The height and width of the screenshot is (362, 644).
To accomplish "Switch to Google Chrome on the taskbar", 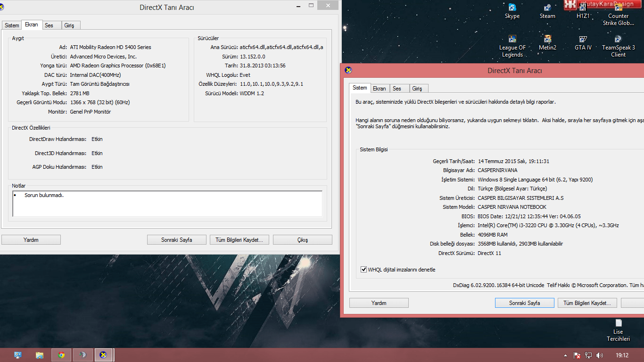I will click(61, 355).
